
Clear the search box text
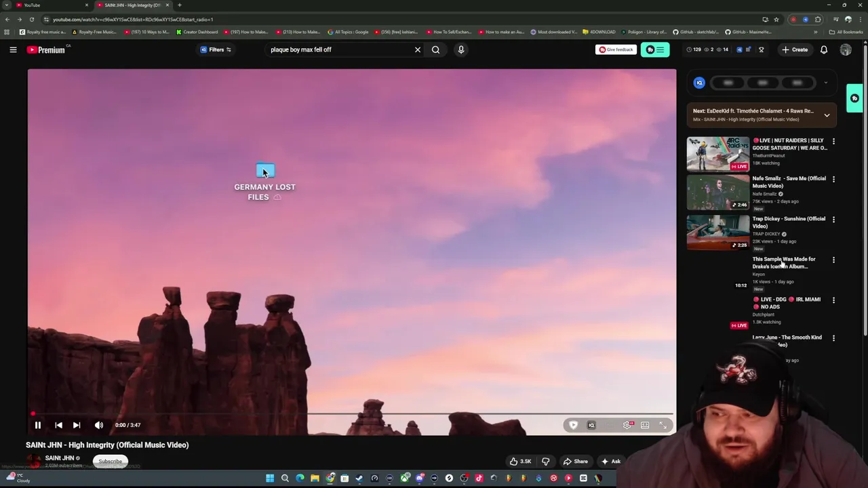tap(418, 49)
